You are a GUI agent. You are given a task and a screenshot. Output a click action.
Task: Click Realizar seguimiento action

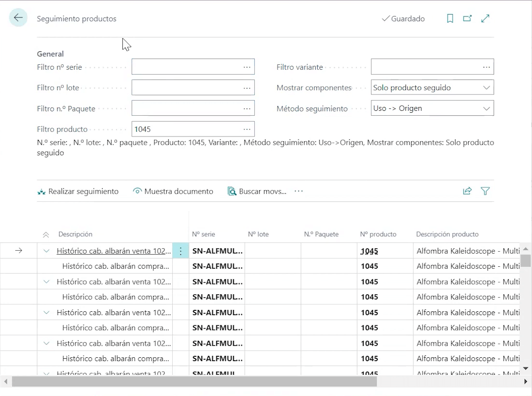[x=78, y=191]
